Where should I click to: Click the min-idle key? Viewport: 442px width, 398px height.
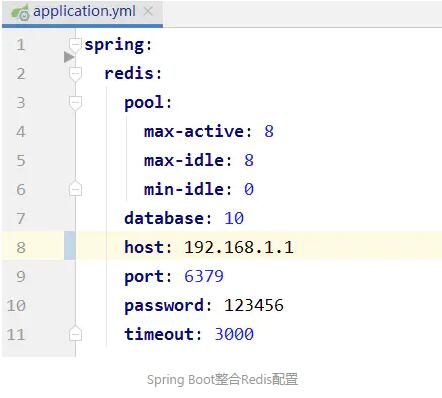click(x=184, y=190)
